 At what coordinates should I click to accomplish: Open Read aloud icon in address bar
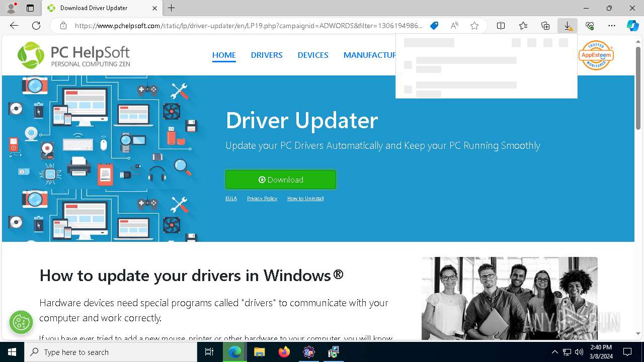[454, 26]
